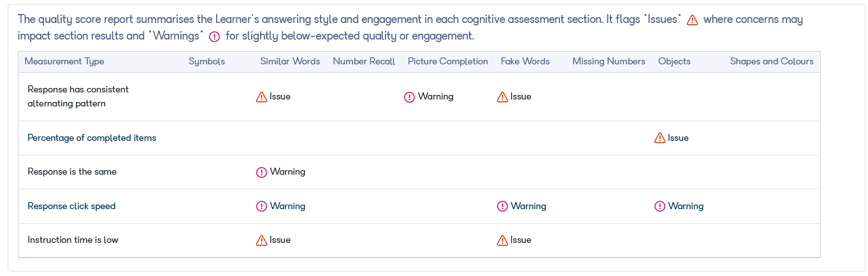Click the Missing Numbers column header

coord(609,61)
